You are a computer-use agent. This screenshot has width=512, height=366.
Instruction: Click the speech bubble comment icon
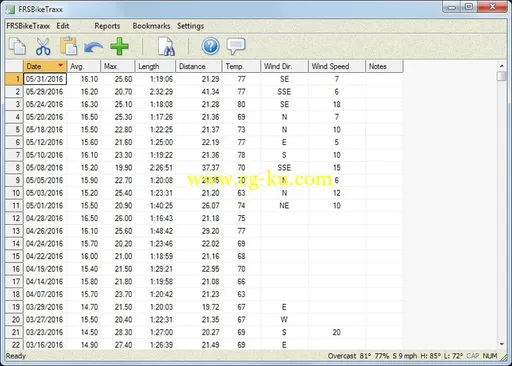[236, 46]
